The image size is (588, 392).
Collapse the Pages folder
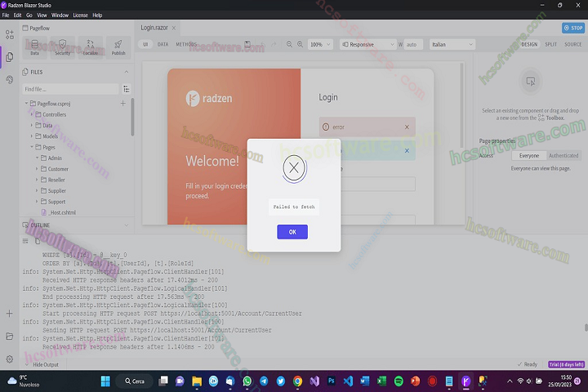32,147
